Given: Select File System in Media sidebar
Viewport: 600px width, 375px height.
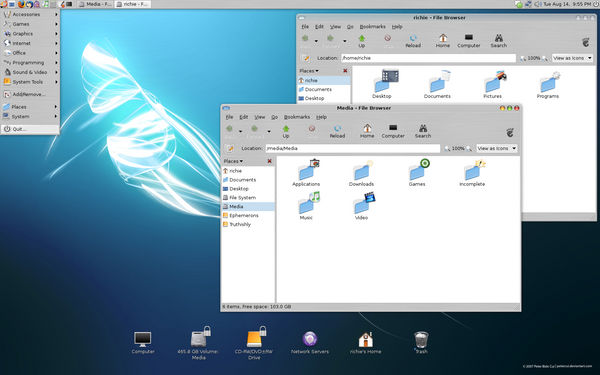Looking at the screenshot, I should click(x=248, y=198).
